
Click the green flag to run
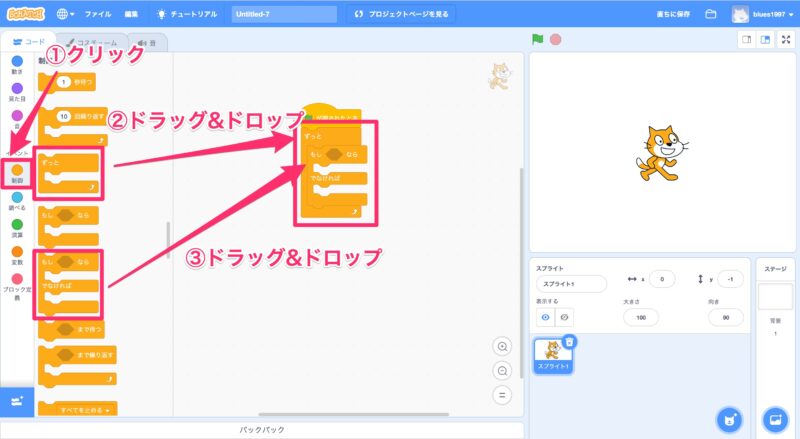pos(538,40)
